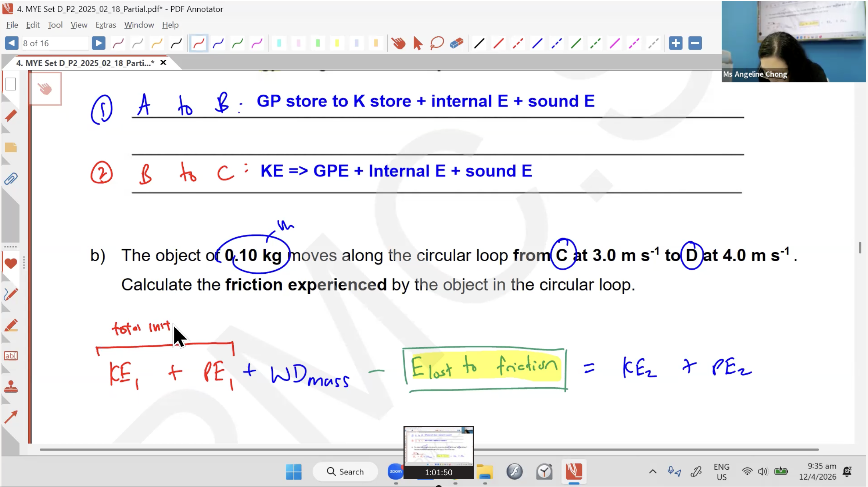The image size is (868, 487).
Task: Open the View menu
Action: 79,25
